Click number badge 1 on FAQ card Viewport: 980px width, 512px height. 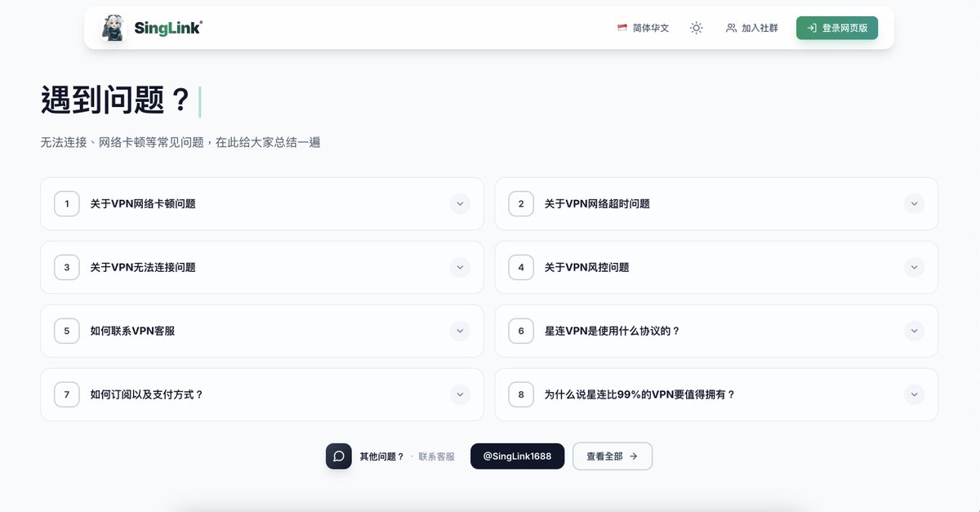(67, 203)
